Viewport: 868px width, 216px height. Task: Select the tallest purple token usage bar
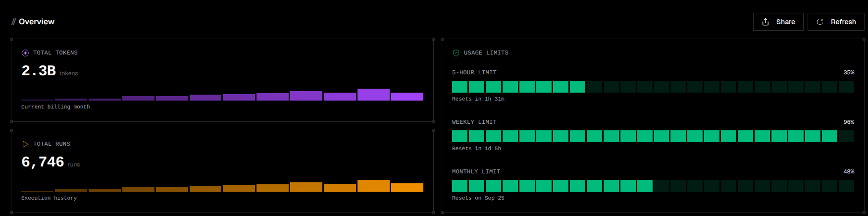pyautogui.click(x=373, y=95)
